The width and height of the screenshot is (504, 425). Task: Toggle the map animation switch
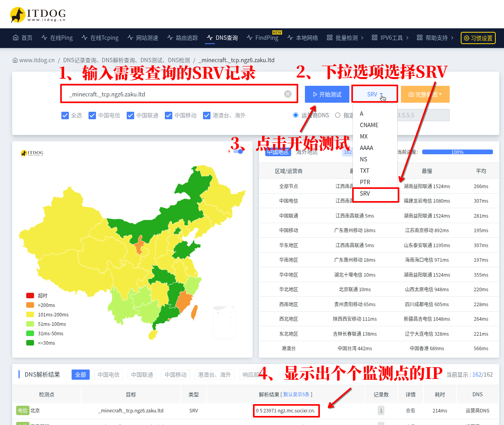click(x=238, y=152)
